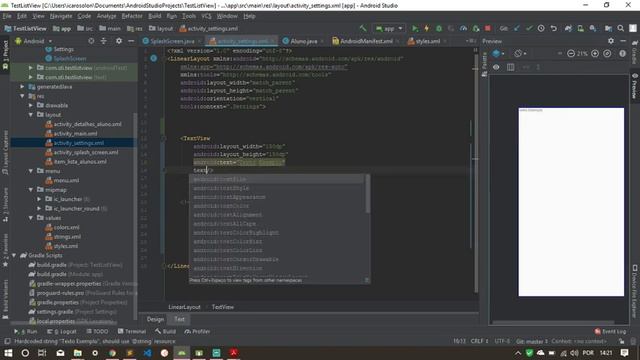
Task: Open the preview orientation dropdown
Action: (520, 53)
